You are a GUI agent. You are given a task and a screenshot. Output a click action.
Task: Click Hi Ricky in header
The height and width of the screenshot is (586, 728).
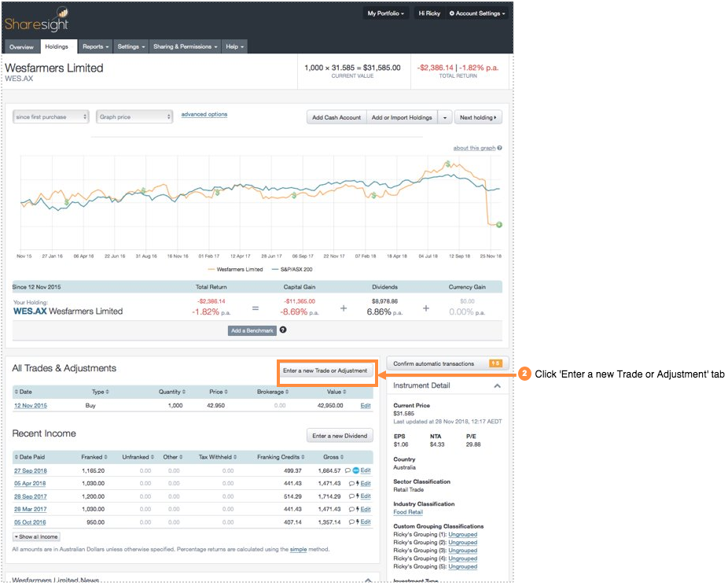pyautogui.click(x=429, y=13)
